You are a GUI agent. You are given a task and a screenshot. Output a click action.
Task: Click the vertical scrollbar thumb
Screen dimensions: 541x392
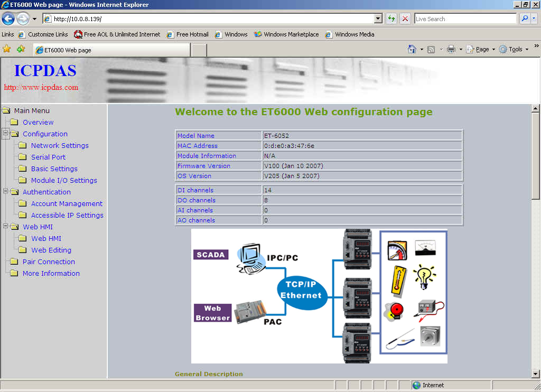[x=536, y=156]
